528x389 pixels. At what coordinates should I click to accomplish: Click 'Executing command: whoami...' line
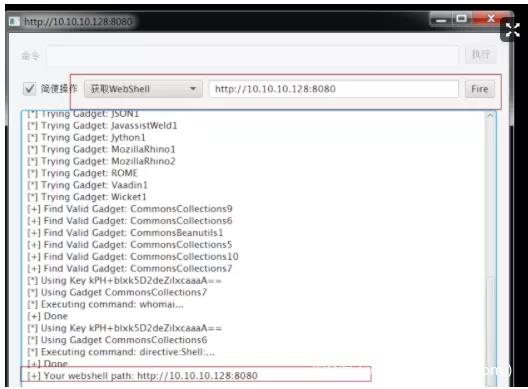click(x=105, y=304)
